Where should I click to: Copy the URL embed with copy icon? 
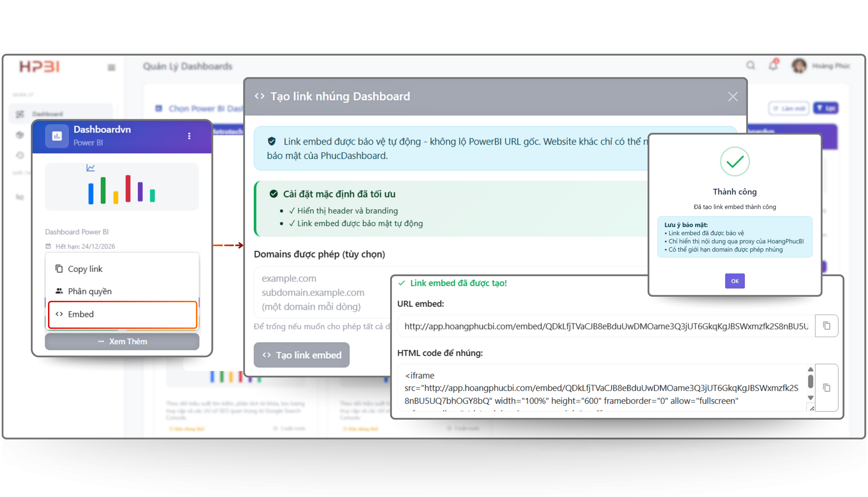tap(826, 326)
